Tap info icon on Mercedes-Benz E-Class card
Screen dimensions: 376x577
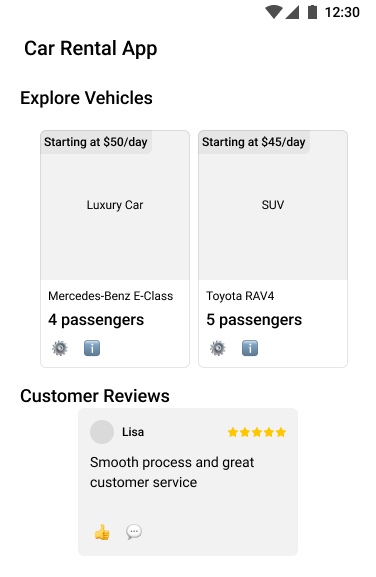coord(92,348)
